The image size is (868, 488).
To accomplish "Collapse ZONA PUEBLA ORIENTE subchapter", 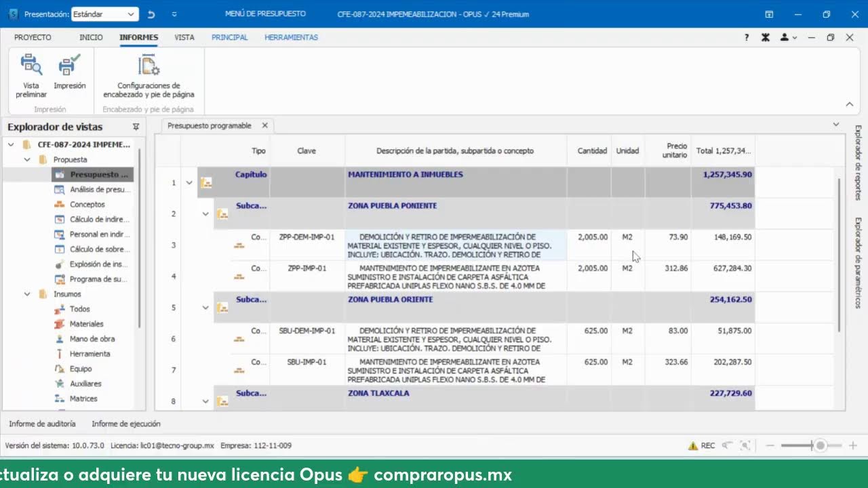I will pos(205,308).
